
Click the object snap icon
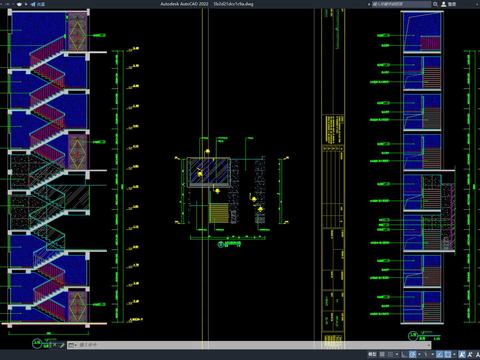tap(447, 354)
